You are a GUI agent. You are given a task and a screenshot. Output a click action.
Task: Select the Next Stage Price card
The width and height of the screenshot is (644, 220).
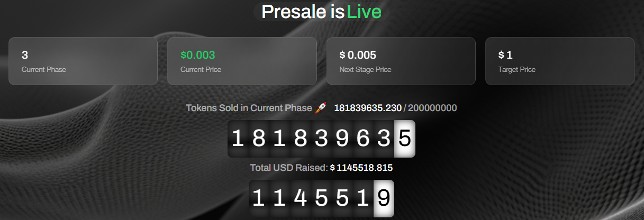point(401,61)
